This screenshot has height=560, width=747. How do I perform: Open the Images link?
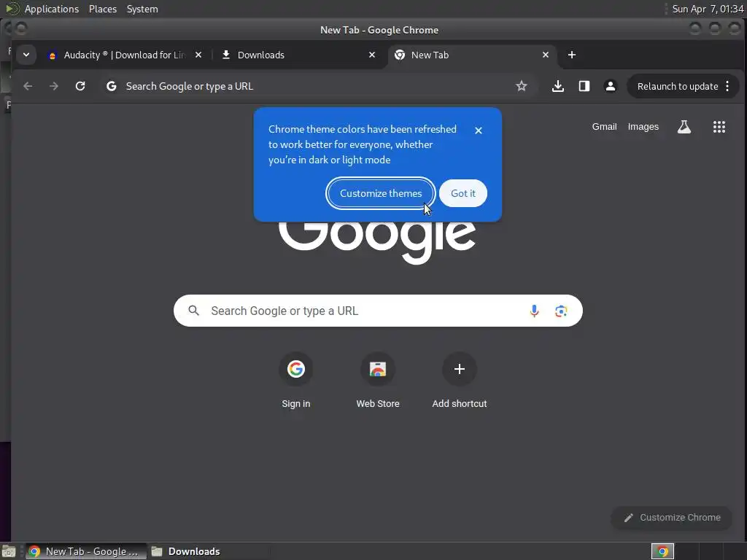643,127
